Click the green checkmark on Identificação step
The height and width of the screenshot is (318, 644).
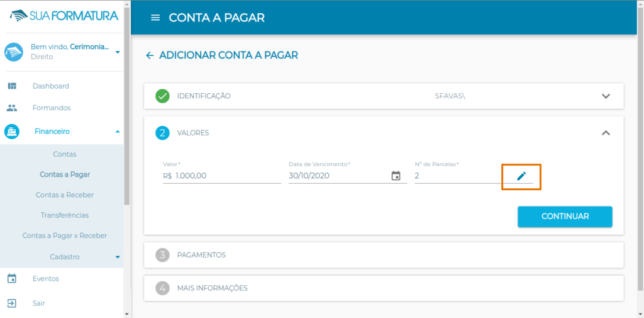click(x=163, y=96)
